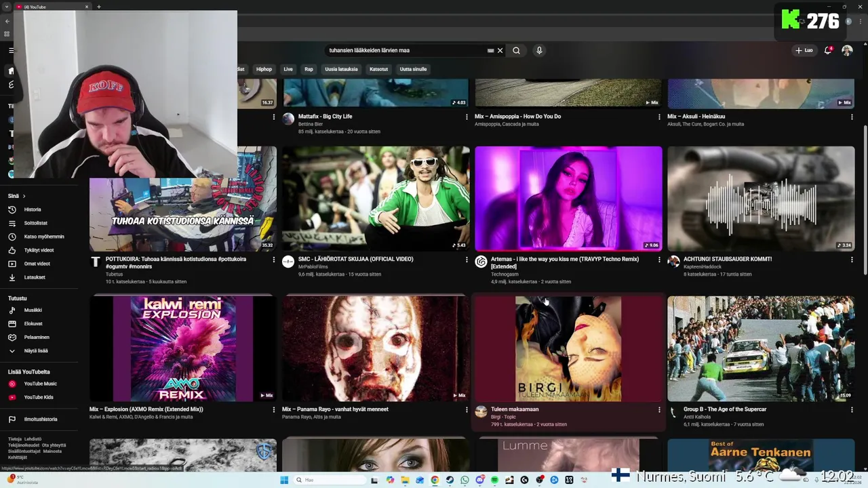Open more options for Tuleen makaamaan
This screenshot has width=868, height=488.
click(659, 409)
